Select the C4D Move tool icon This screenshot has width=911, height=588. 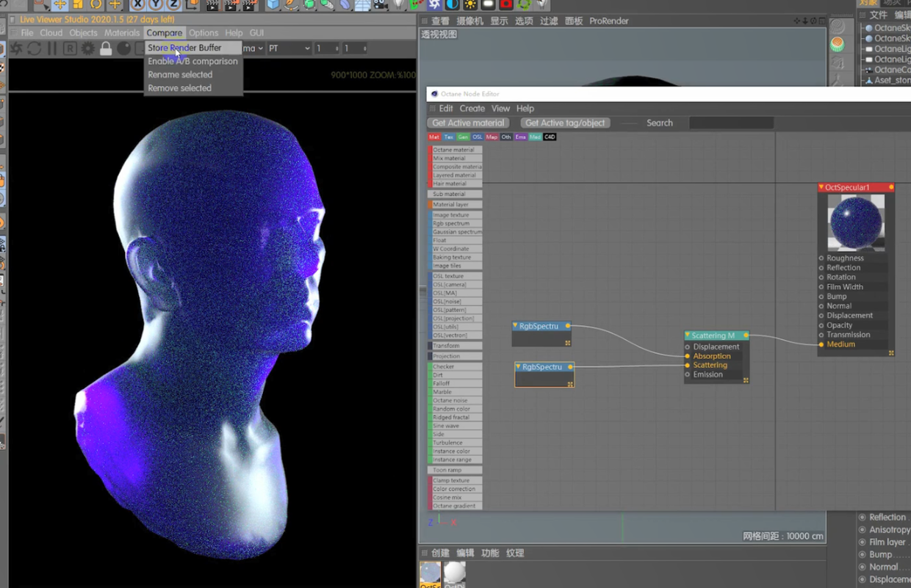60,4
